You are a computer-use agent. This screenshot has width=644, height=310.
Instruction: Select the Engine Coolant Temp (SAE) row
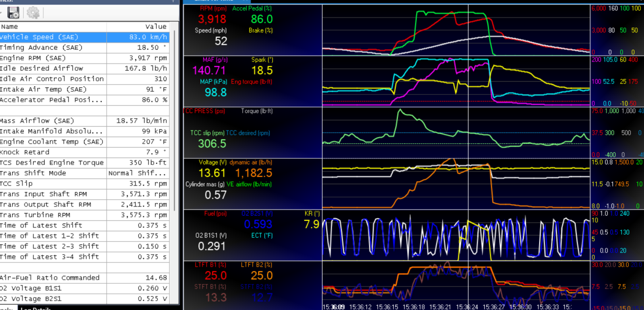coord(85,142)
